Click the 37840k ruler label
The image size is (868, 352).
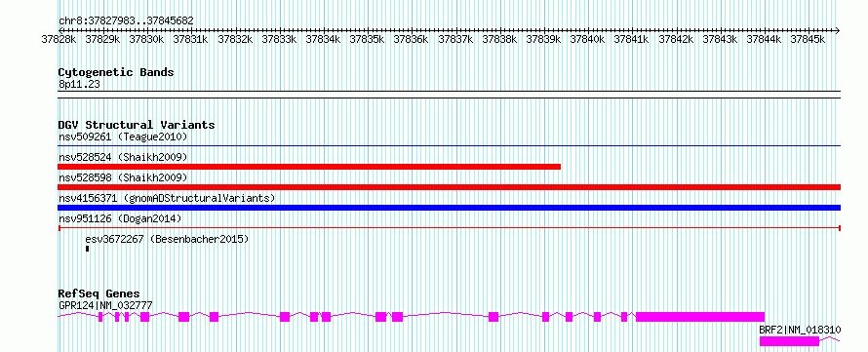(x=588, y=39)
